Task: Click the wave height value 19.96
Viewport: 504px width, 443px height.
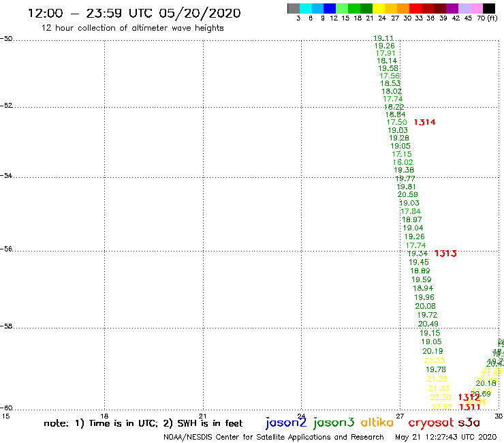Action: [x=424, y=298]
